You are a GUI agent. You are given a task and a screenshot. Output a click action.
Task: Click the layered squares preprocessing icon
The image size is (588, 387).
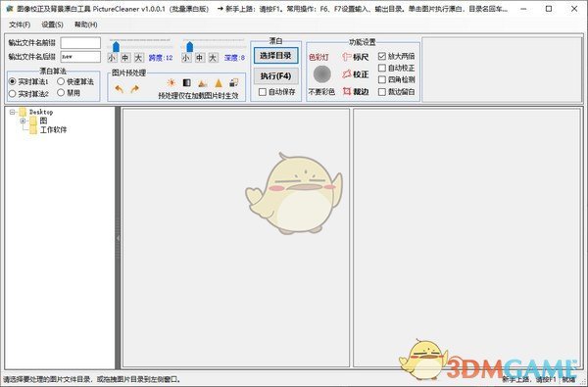click(234, 82)
